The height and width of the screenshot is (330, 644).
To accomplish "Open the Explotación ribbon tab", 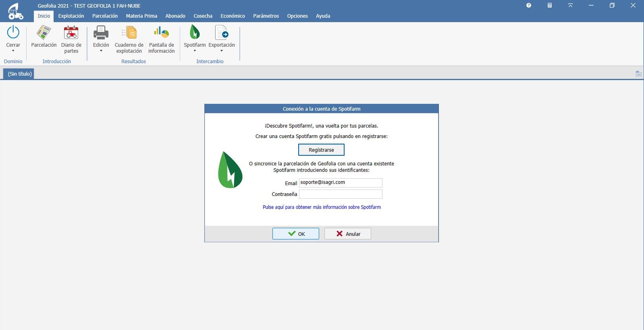I will pyautogui.click(x=71, y=16).
